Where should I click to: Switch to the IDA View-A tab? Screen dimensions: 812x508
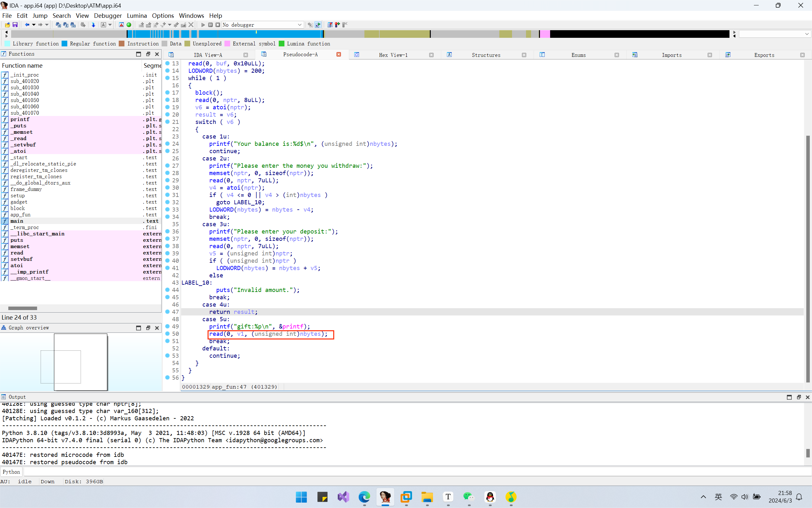[x=208, y=55]
